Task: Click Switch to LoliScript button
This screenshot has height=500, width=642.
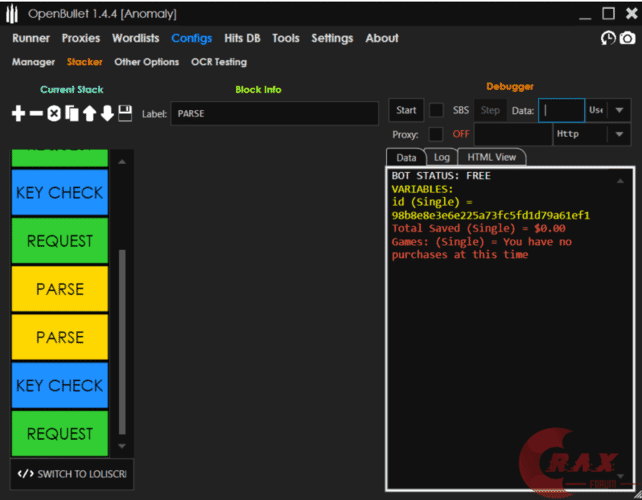Action: pos(72,473)
